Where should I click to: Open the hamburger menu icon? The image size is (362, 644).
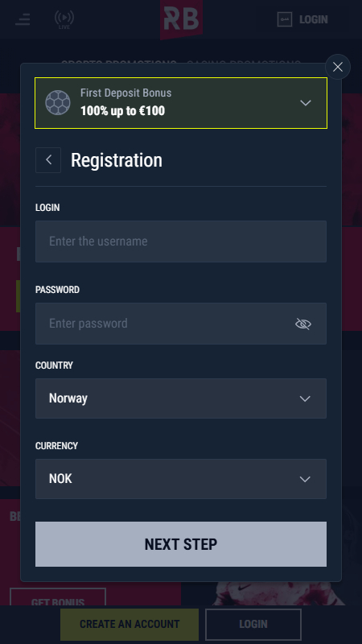click(x=23, y=19)
